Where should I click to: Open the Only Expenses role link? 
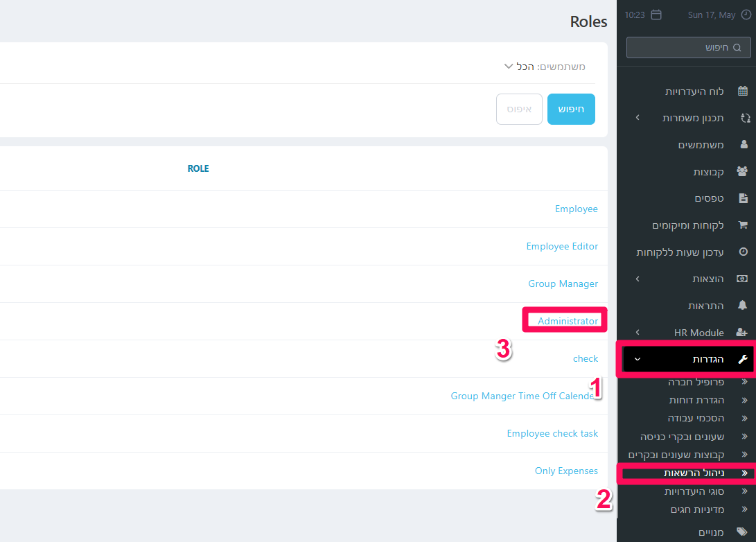coord(566,471)
